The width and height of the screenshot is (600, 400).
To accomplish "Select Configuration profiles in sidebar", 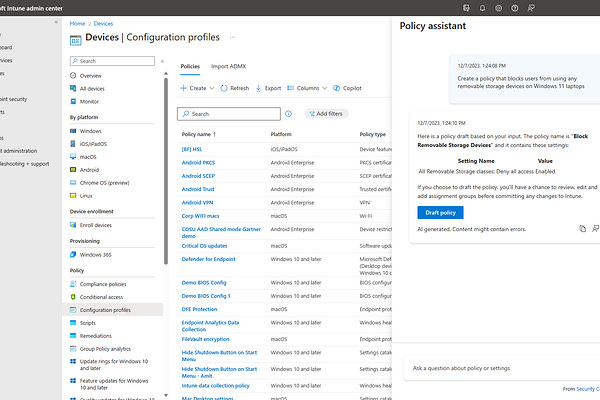I will click(112, 310).
